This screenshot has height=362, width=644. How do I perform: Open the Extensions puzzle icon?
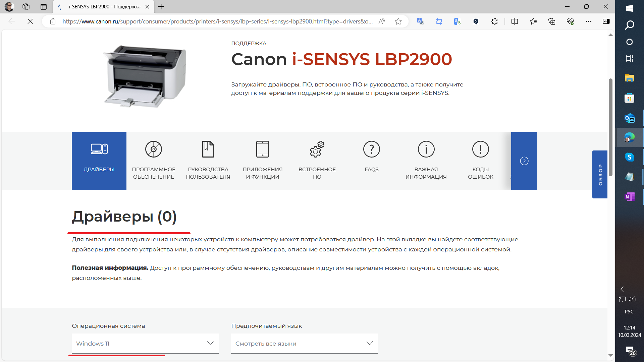click(494, 21)
